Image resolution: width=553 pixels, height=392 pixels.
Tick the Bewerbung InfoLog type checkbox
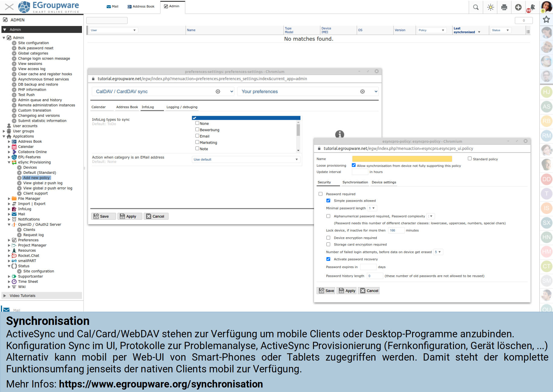tap(197, 130)
